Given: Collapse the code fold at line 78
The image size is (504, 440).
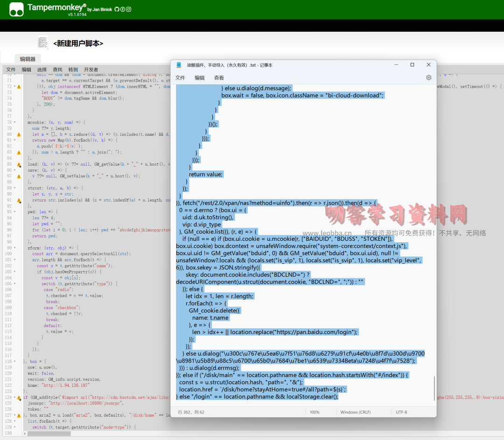Looking at the screenshot, I should click(x=14, y=122).
